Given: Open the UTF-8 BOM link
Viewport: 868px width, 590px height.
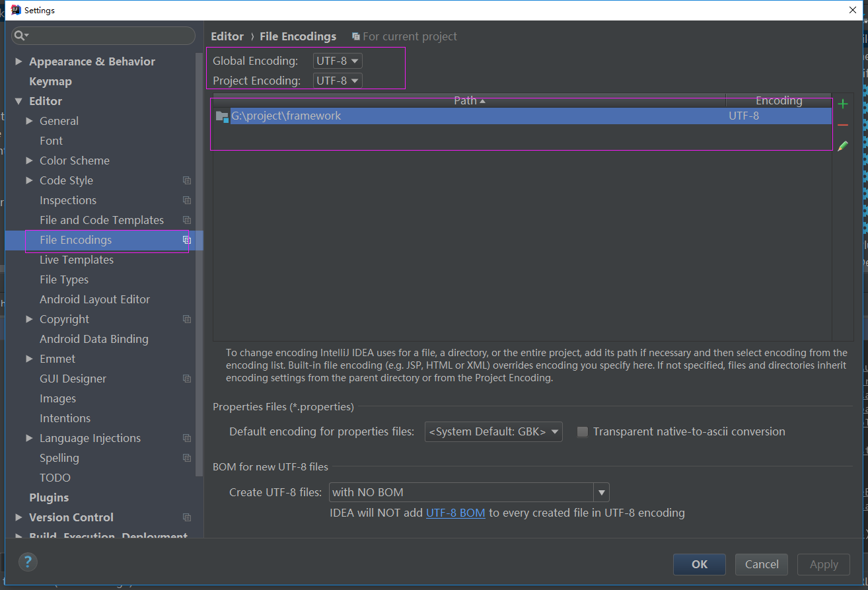Looking at the screenshot, I should point(456,513).
